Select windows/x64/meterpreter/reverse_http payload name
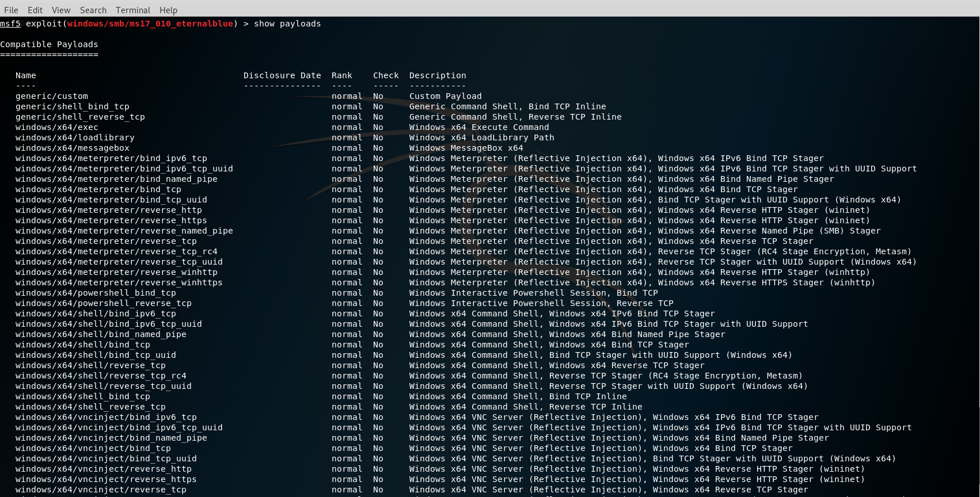The height and width of the screenshot is (497, 980). 109,210
